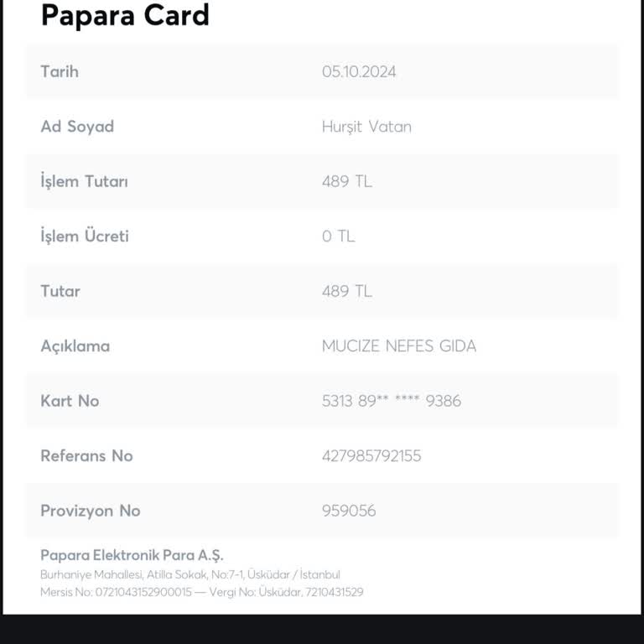Select the masked card number ending 9386

[x=392, y=401]
